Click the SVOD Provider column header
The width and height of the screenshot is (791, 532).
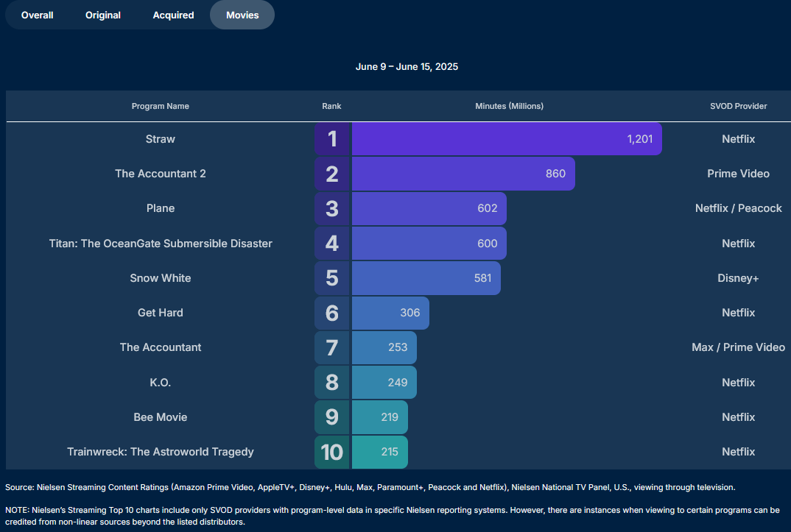click(738, 106)
